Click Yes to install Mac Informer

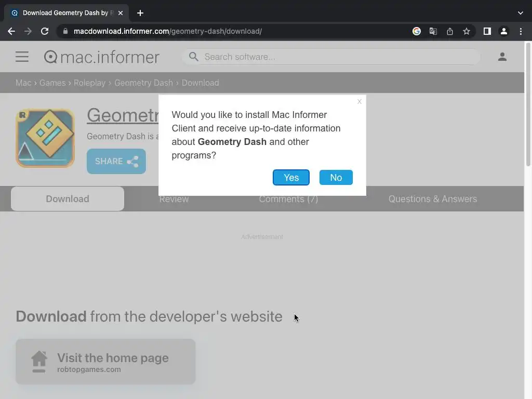(x=291, y=178)
